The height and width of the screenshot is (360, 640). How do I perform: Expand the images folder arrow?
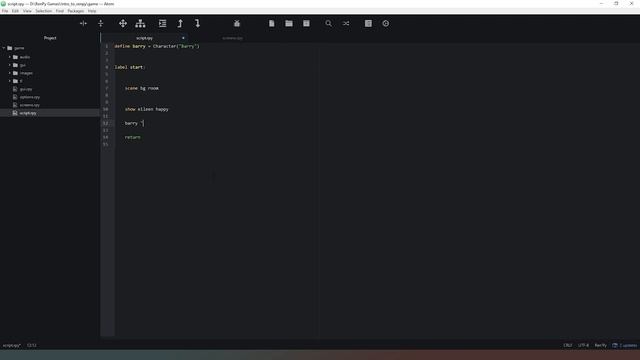click(x=10, y=73)
